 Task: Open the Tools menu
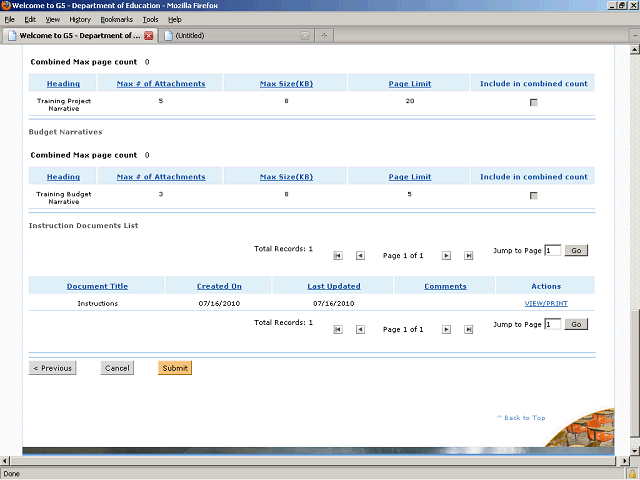coord(150,19)
